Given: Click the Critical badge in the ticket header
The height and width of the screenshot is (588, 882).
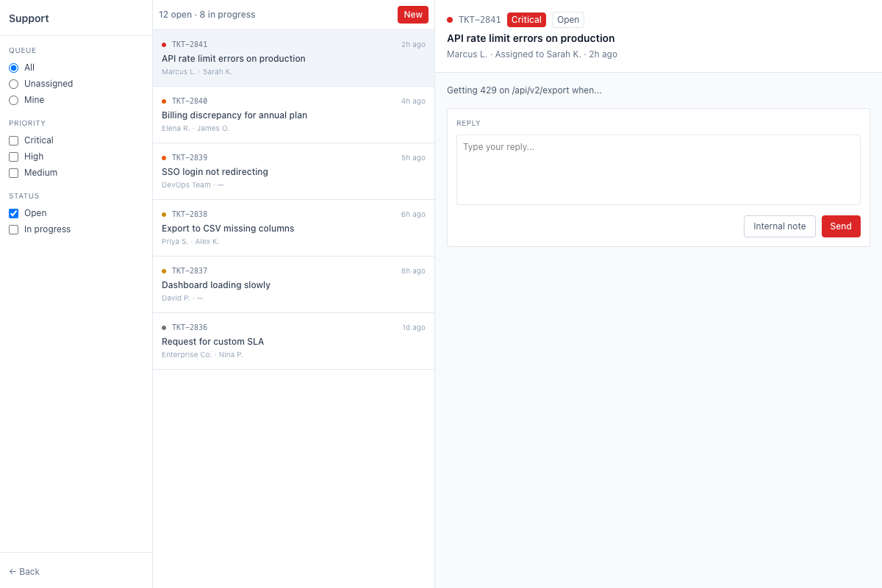Looking at the screenshot, I should (526, 20).
